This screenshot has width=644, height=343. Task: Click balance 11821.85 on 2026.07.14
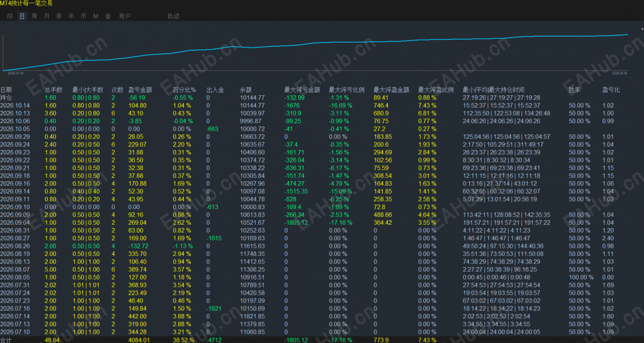[252, 317]
